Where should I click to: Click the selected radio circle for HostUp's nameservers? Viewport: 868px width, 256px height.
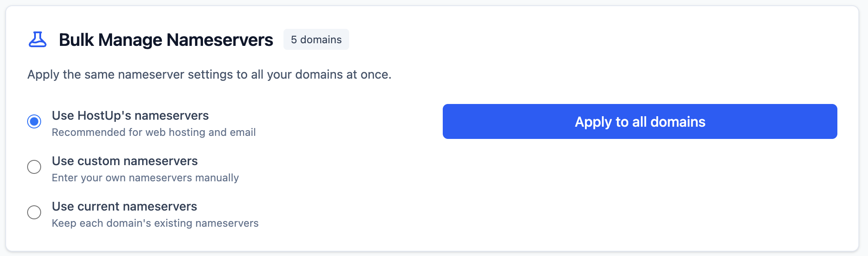[x=35, y=121]
